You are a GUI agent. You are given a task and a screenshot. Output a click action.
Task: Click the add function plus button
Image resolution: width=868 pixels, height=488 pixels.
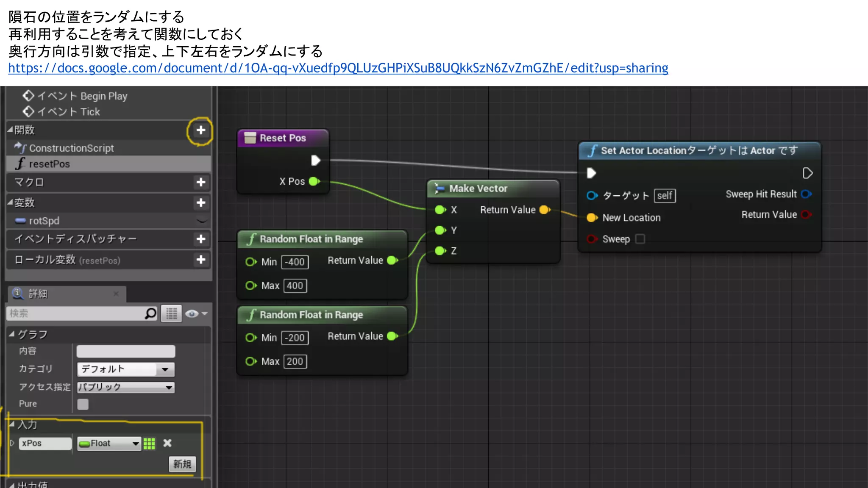[x=201, y=130]
